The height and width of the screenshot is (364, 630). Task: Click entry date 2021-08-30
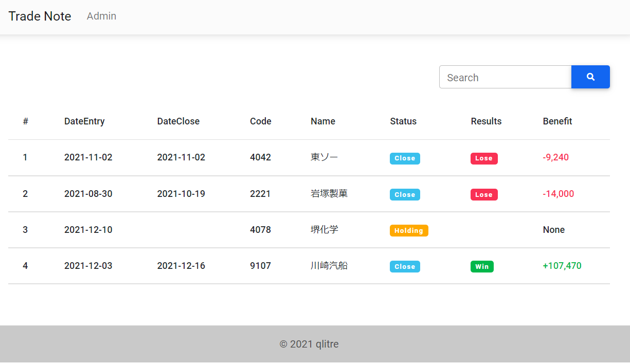point(88,194)
